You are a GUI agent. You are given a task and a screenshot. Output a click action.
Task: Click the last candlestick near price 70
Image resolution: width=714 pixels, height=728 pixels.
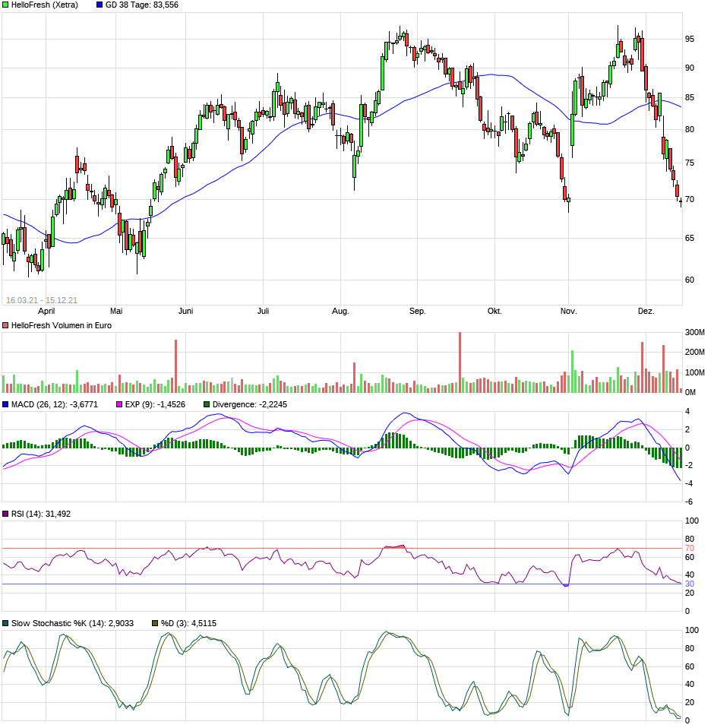[x=681, y=201]
